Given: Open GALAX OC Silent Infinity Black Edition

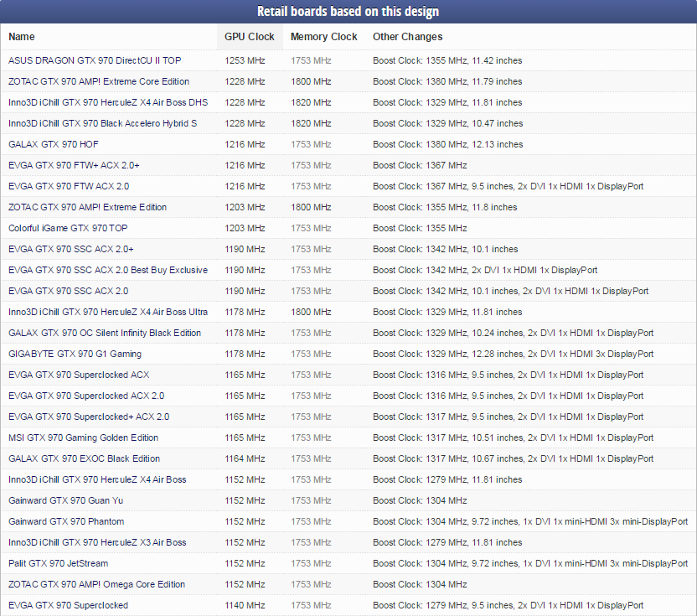Looking at the screenshot, I should click(105, 332).
